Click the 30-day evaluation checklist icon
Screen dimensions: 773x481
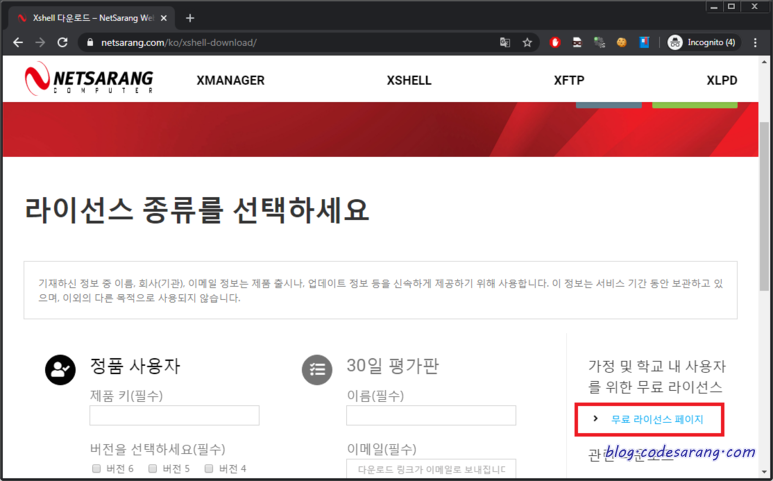tap(316, 370)
